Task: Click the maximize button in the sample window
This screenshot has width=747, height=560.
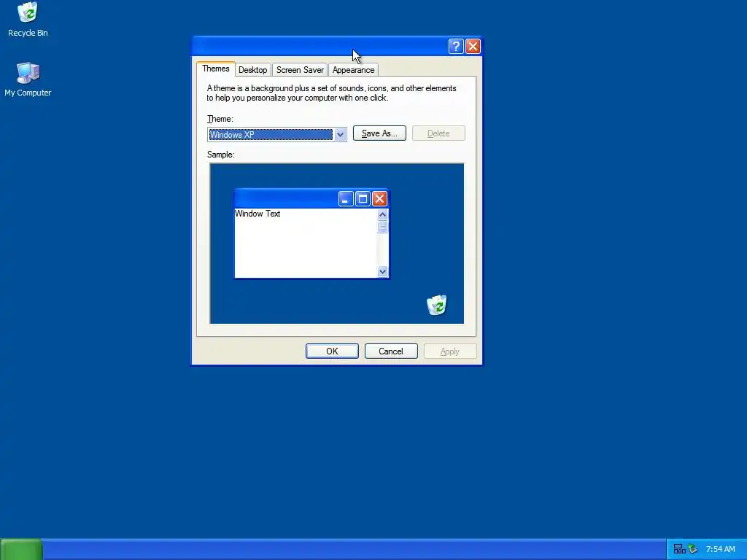Action: (x=363, y=198)
